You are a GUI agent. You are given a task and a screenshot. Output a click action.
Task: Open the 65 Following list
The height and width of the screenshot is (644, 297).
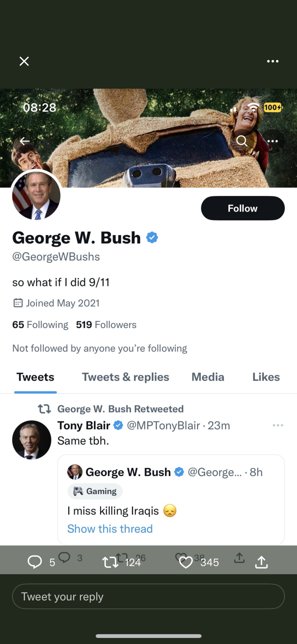(40, 325)
